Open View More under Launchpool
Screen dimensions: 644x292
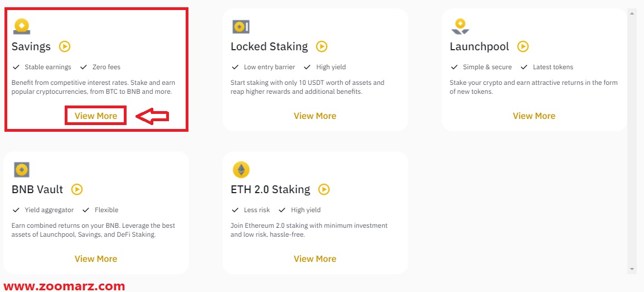pyautogui.click(x=534, y=116)
